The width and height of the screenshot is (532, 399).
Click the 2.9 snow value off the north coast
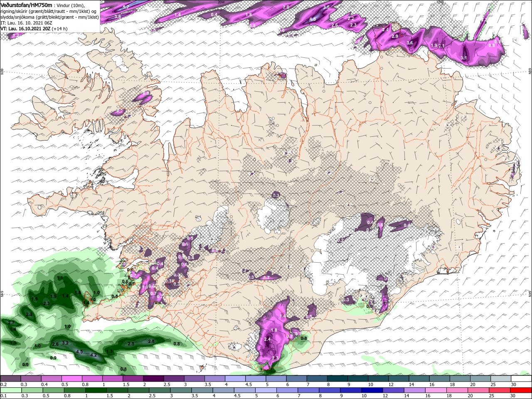click(x=395, y=37)
